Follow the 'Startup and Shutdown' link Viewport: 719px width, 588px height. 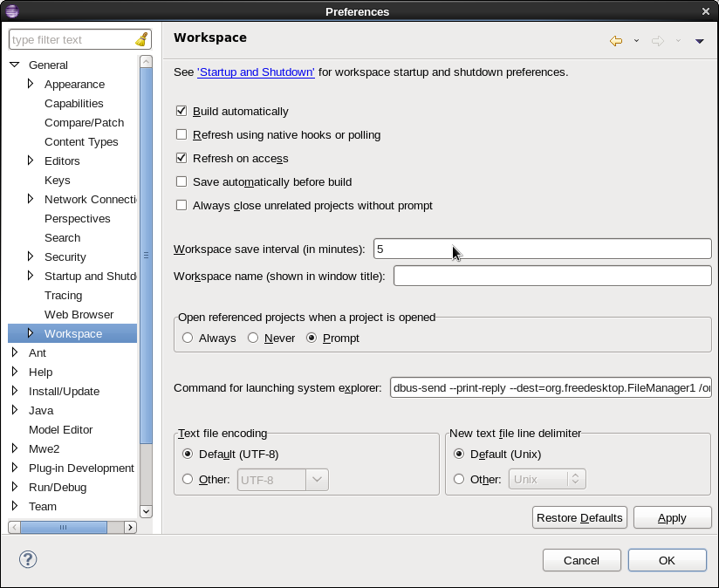(256, 72)
